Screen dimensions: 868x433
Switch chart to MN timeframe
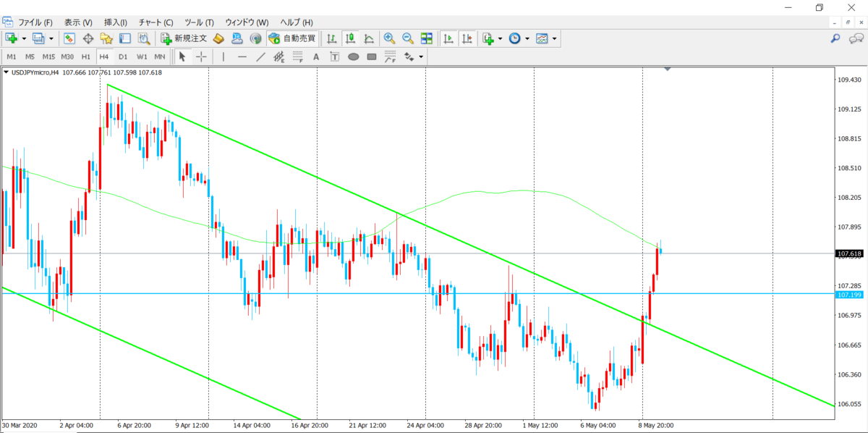160,56
